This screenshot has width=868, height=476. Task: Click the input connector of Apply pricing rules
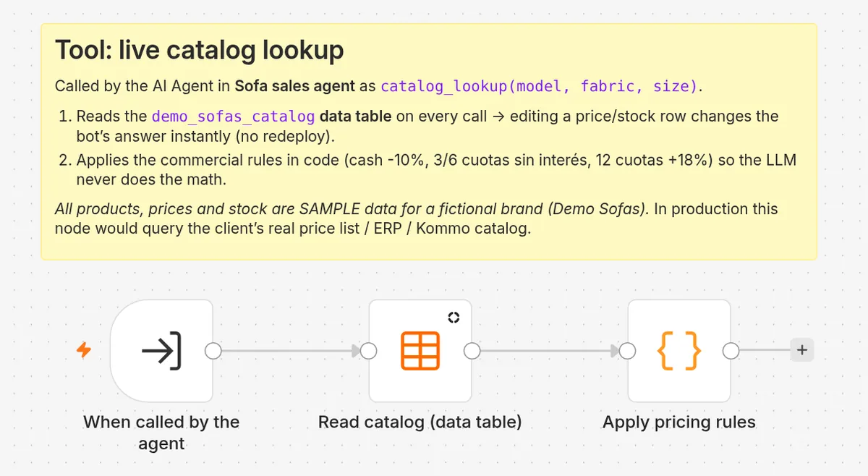point(627,351)
